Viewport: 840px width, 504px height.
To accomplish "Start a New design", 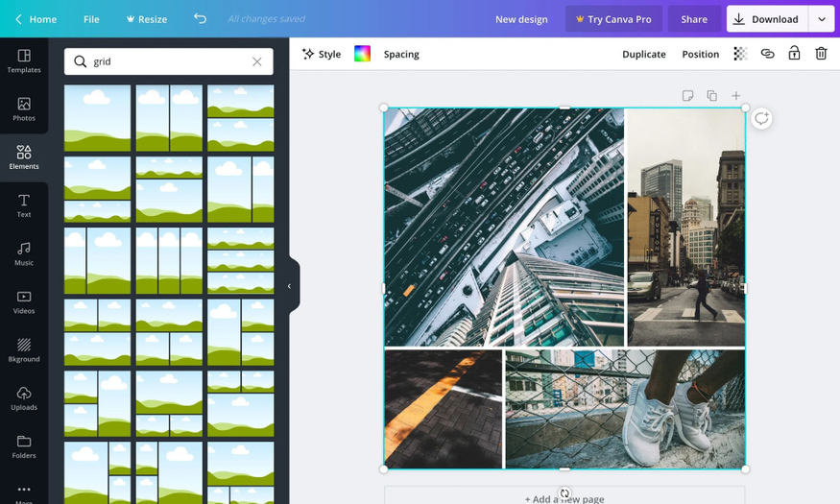I will click(521, 19).
